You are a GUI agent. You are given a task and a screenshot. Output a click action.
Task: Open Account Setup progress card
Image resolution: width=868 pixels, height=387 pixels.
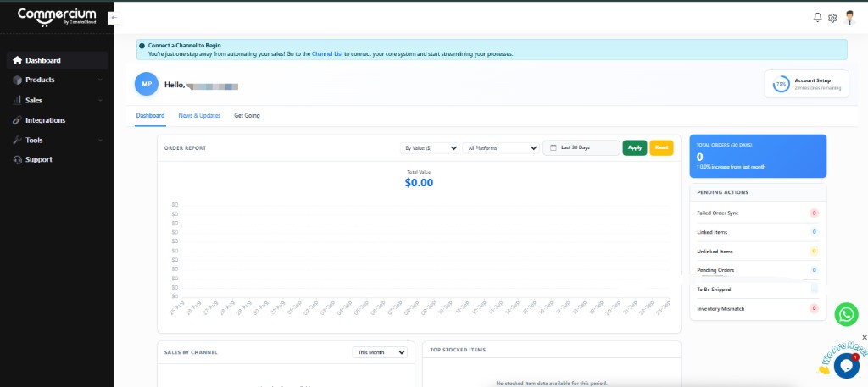[x=807, y=84]
